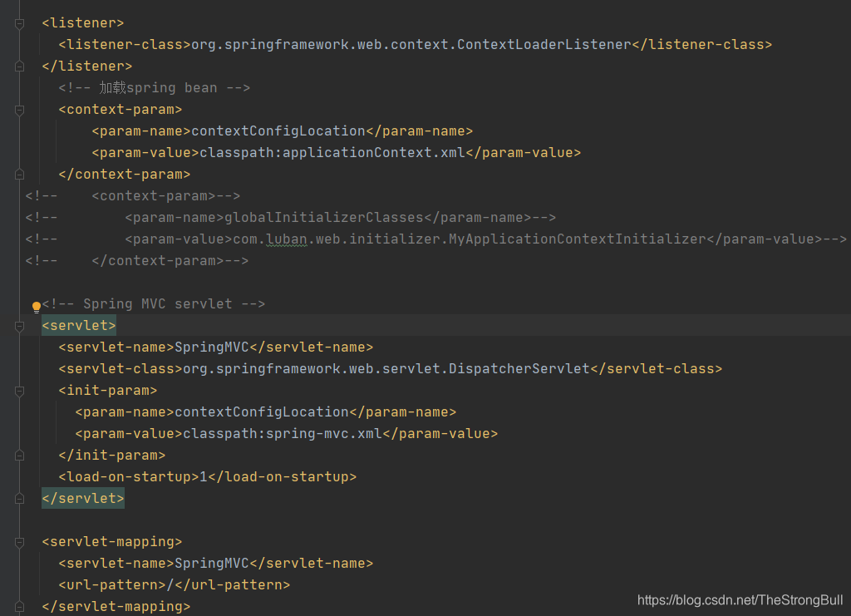851x616 pixels.
Task: Collapse the init-param opening fold marker
Action: [x=20, y=391]
